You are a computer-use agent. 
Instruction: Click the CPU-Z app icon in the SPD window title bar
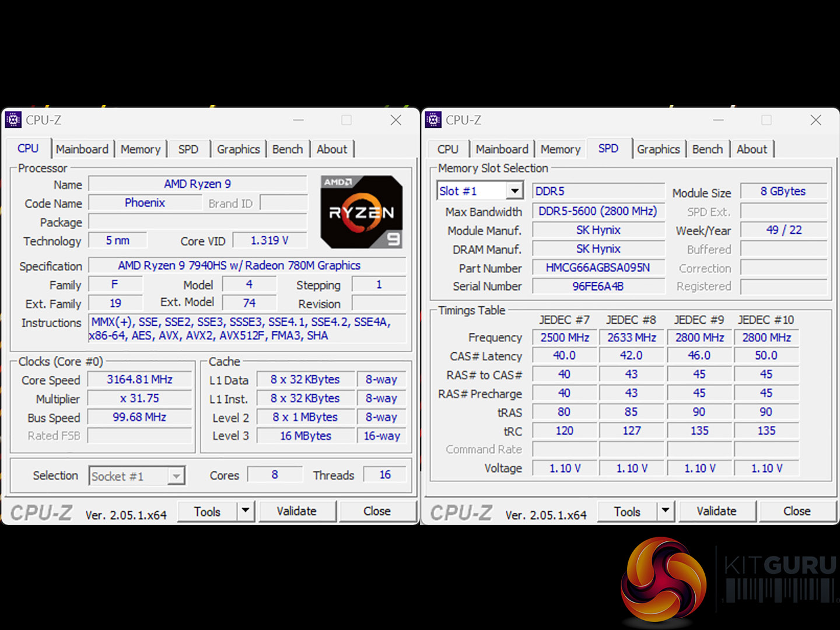click(x=433, y=120)
